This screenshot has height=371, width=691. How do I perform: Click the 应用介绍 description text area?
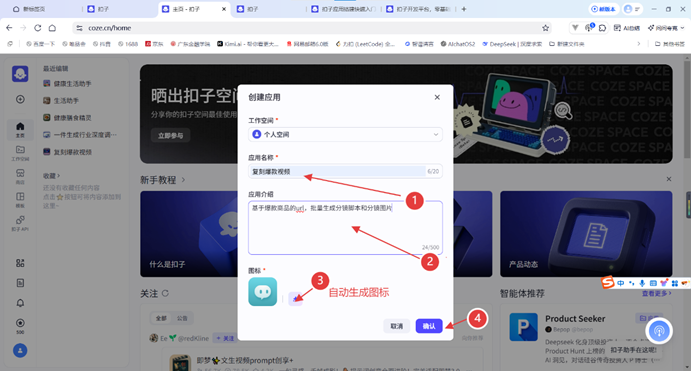(x=345, y=227)
